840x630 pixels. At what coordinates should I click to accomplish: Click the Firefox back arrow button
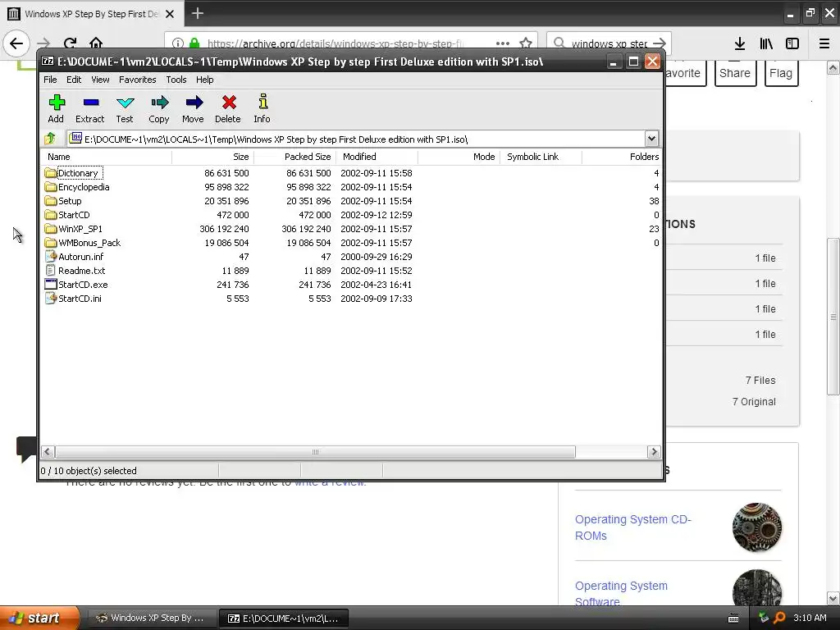[x=16, y=43]
